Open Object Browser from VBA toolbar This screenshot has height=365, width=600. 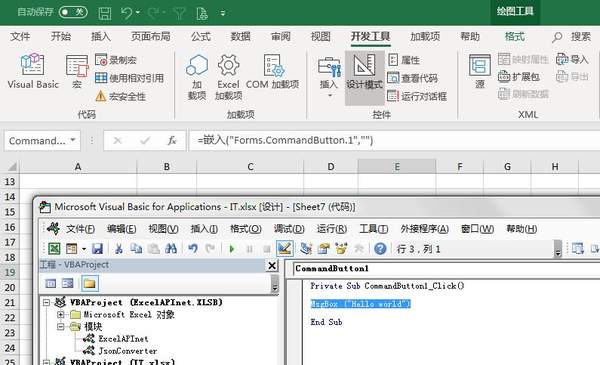pyautogui.click(x=341, y=249)
